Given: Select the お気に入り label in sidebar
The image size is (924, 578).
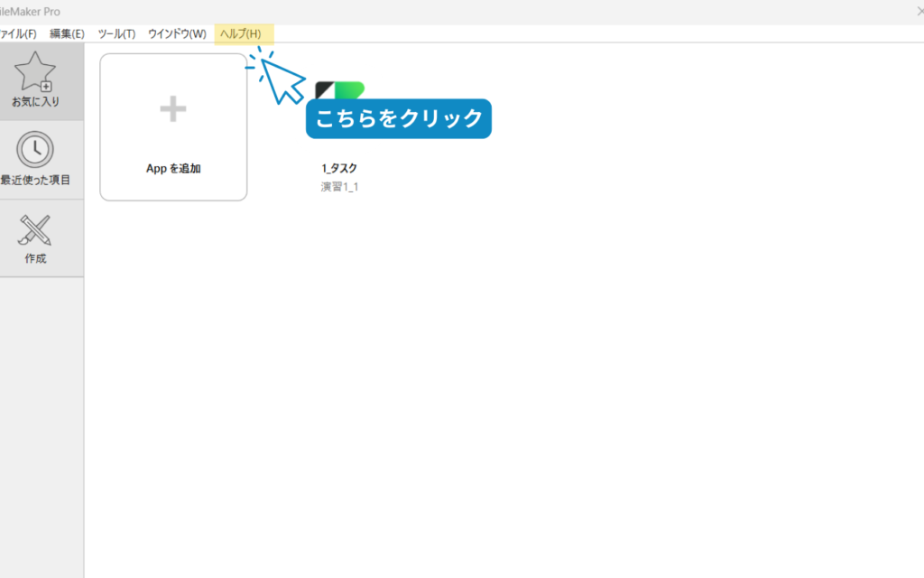Looking at the screenshot, I should tap(35, 102).
